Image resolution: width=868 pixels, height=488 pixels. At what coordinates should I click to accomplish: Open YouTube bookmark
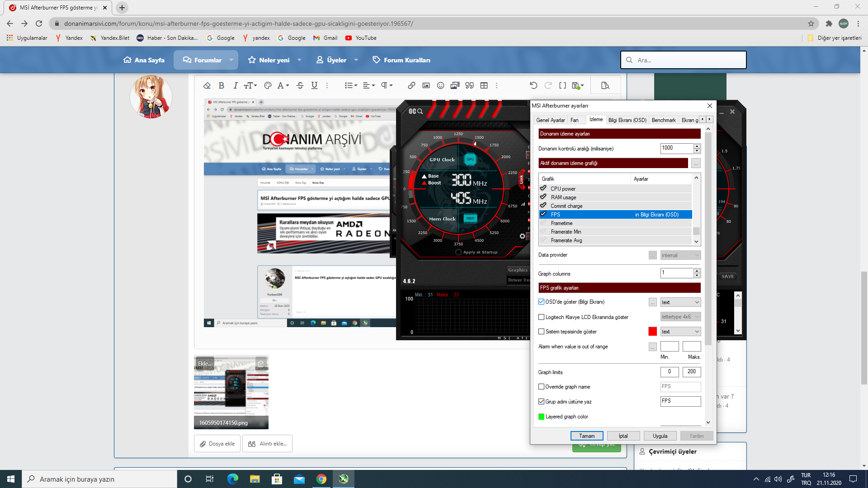(361, 38)
